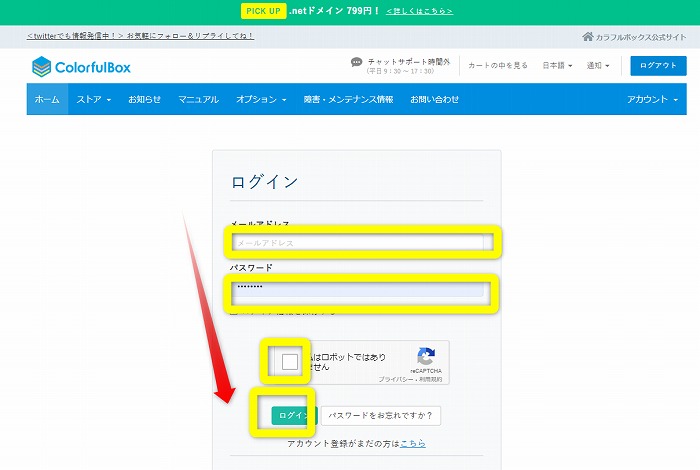Click the yellow PICK UP badge
Image resolution: width=700 pixels, height=470 pixels.
[264, 11]
